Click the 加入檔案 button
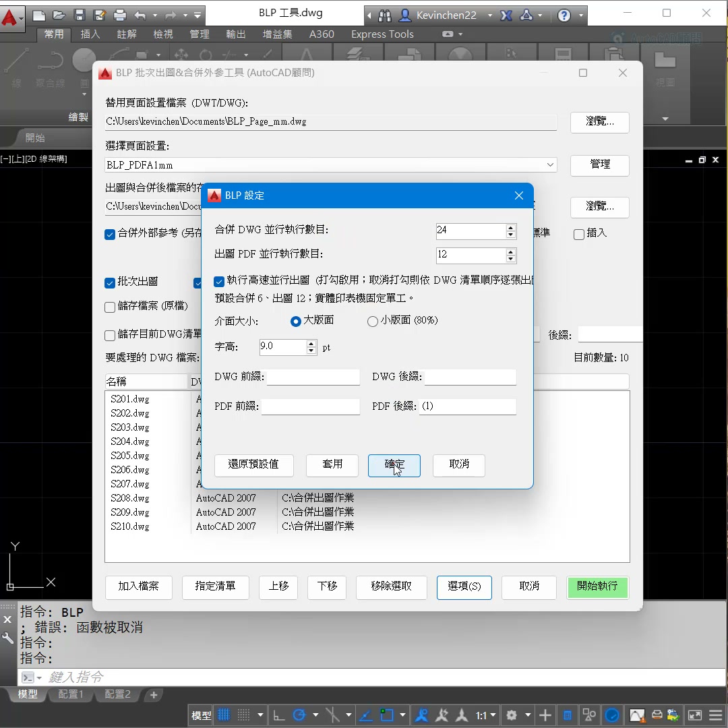This screenshot has height=728, width=728. coord(138,587)
